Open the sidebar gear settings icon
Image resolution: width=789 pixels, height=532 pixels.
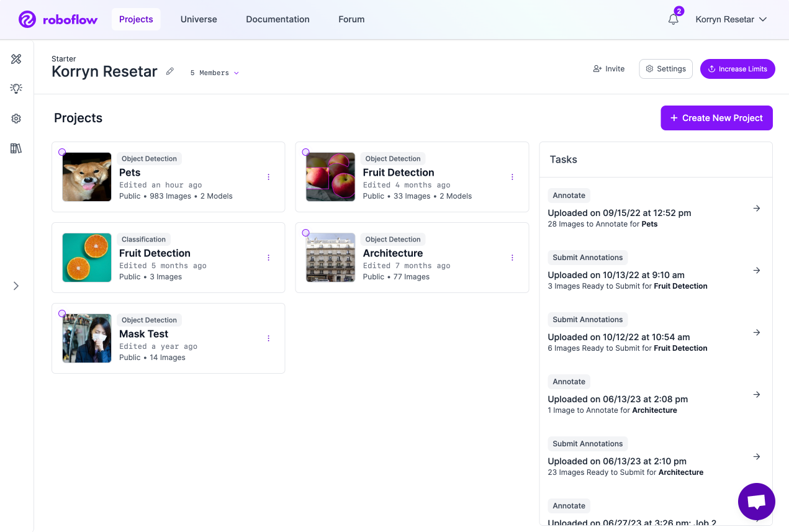16,119
